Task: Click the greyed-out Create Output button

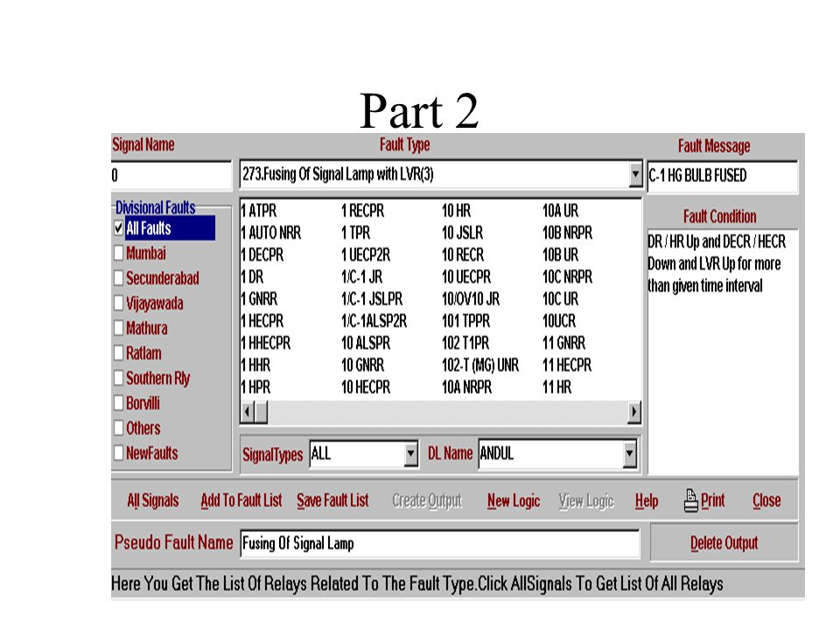Action: (427, 500)
